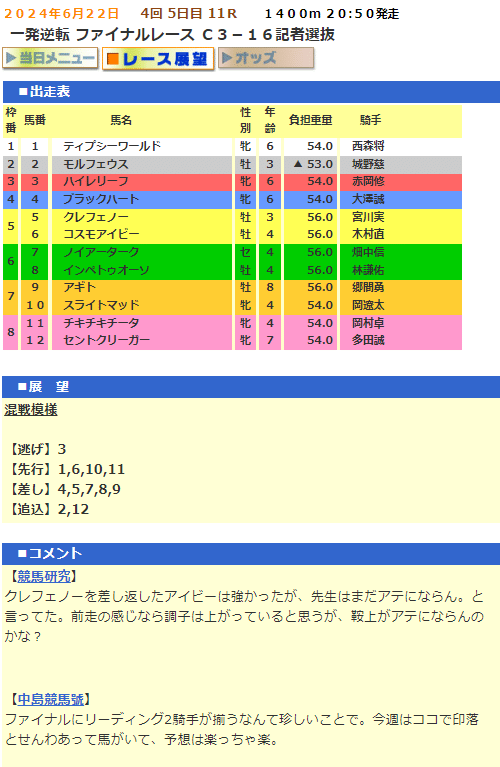Click the 負担重量 column header
The height and width of the screenshot is (767, 500).
click(x=311, y=120)
